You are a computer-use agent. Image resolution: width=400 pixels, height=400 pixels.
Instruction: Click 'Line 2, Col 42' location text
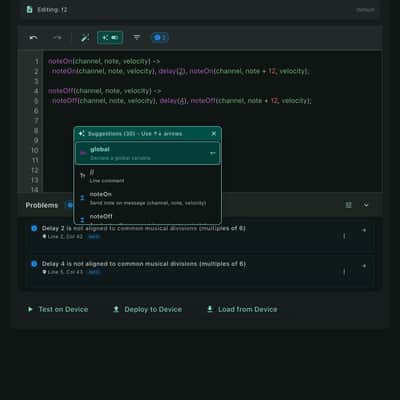click(65, 237)
